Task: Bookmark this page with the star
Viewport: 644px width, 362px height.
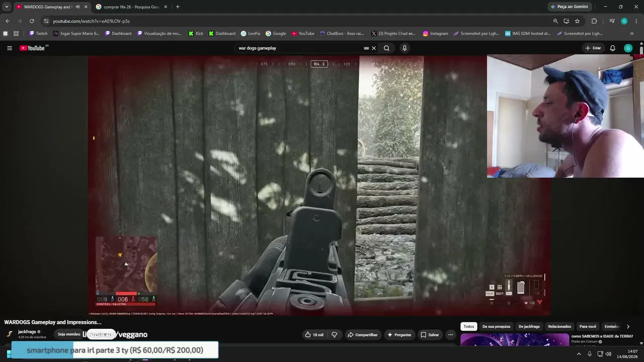Action: tap(577, 21)
